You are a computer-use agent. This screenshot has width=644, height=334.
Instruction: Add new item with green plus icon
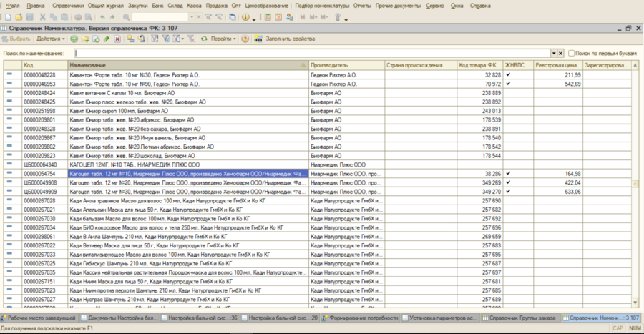click(x=74, y=39)
